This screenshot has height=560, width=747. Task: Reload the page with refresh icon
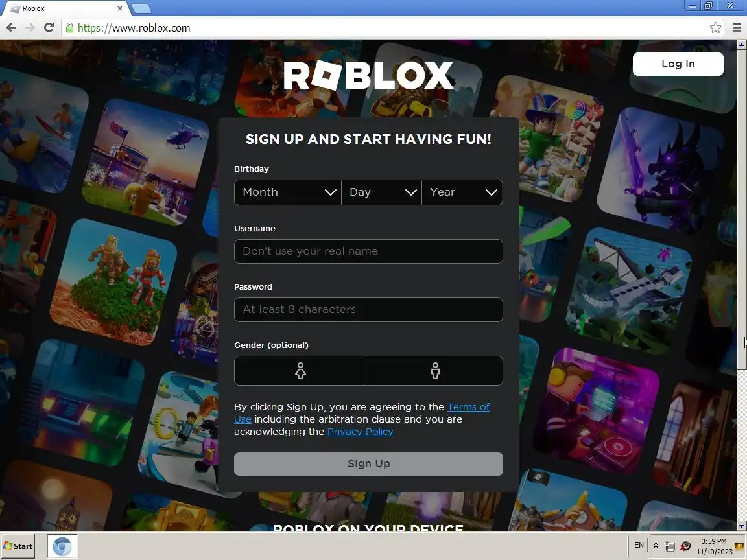click(x=49, y=28)
